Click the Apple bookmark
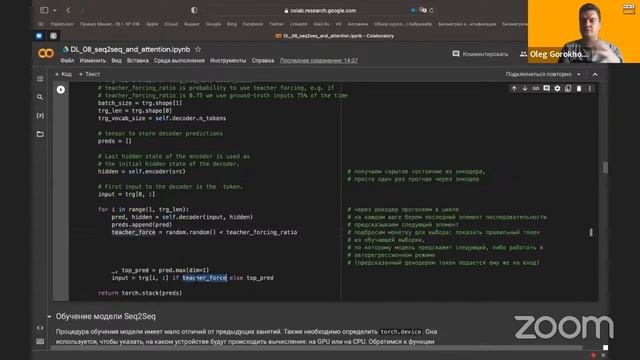The width and height of the screenshot is (640, 360). [x=152, y=24]
